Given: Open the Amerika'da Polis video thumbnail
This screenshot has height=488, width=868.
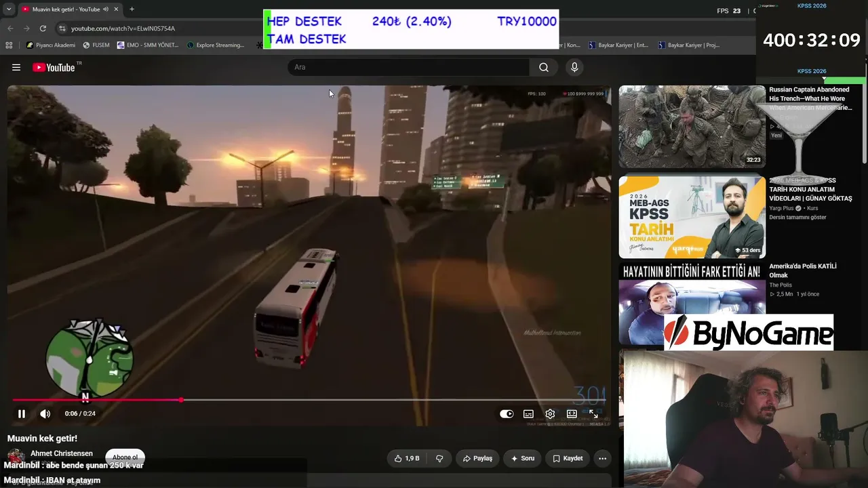Looking at the screenshot, I should pyautogui.click(x=692, y=305).
